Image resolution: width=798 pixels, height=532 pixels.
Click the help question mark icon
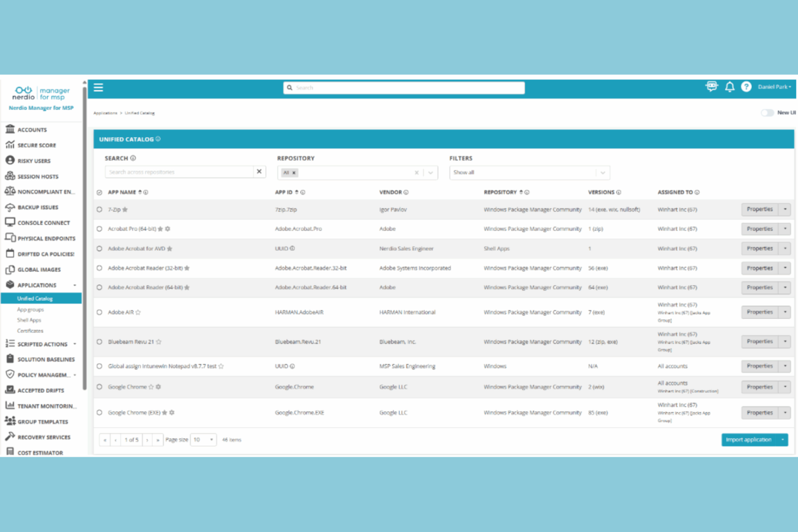tap(746, 87)
